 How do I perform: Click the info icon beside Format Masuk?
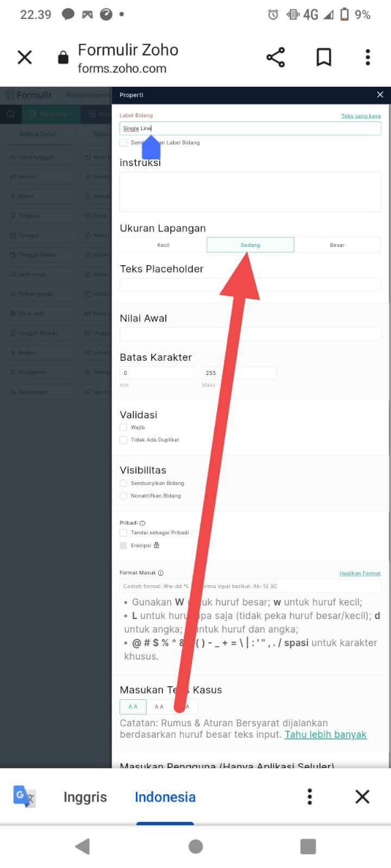pos(160,573)
